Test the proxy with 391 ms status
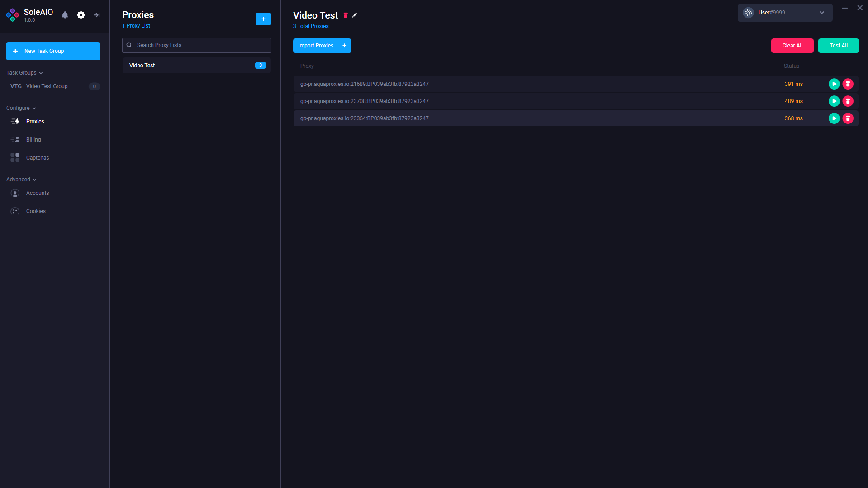Image resolution: width=868 pixels, height=488 pixels. click(x=834, y=84)
